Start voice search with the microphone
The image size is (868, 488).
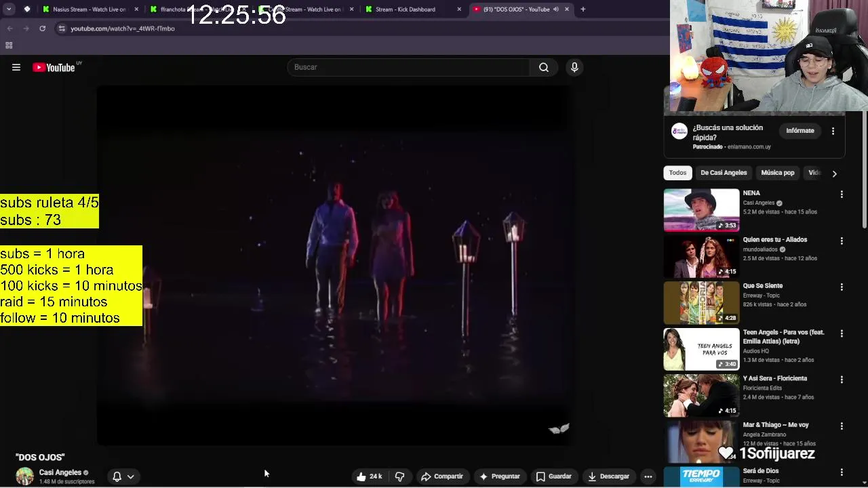click(x=574, y=67)
